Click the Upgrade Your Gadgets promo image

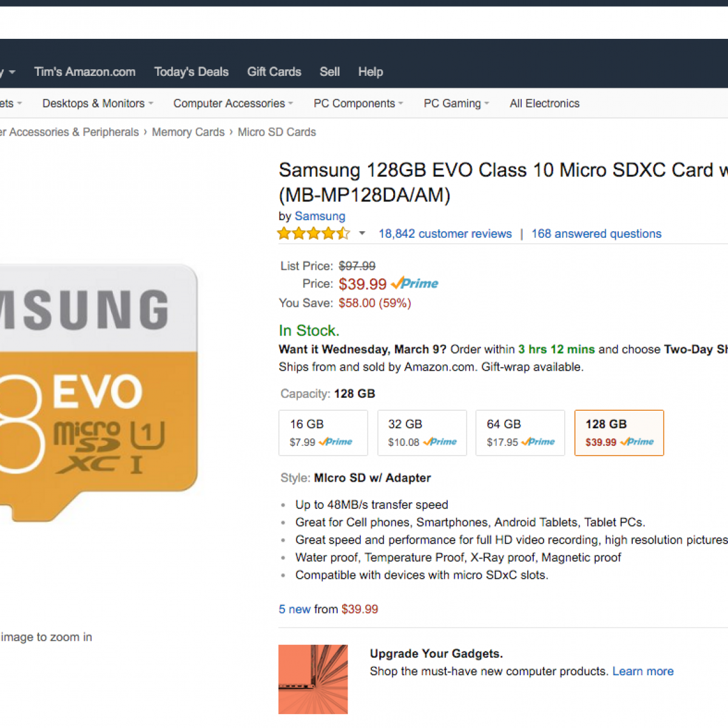[313, 679]
